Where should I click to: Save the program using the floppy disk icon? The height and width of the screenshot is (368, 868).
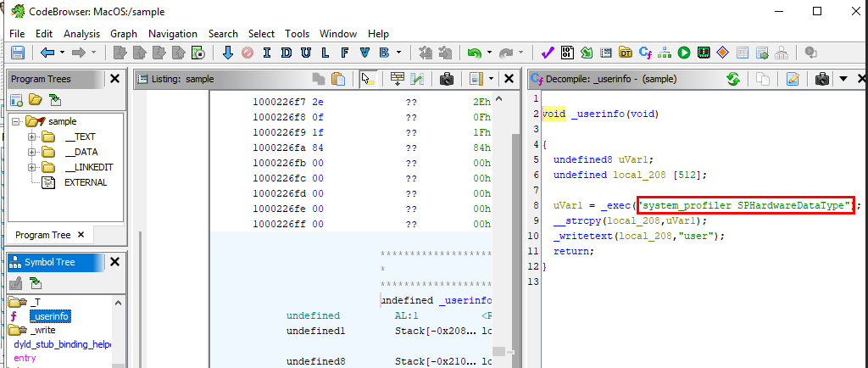[x=18, y=53]
